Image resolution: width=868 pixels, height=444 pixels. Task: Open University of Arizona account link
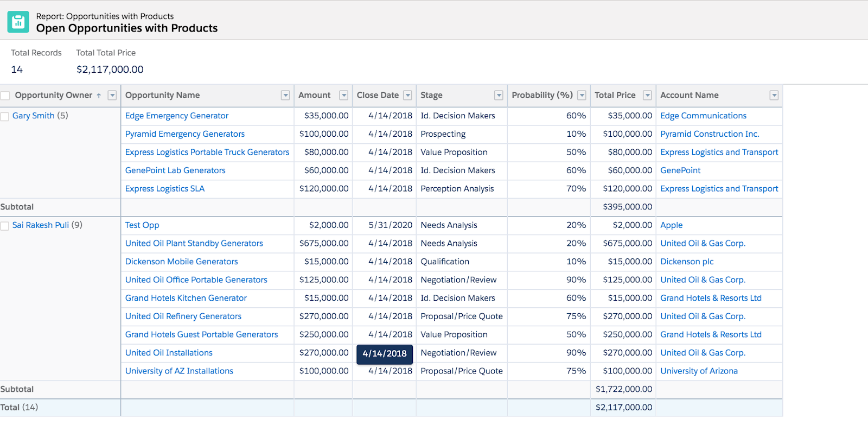tap(699, 371)
